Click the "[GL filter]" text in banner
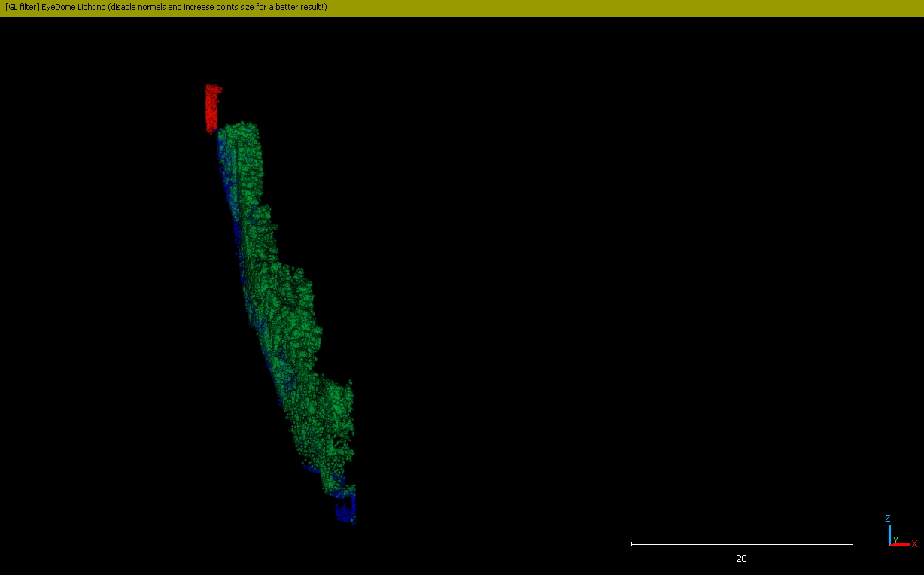This screenshot has width=924, height=575. coord(22,8)
